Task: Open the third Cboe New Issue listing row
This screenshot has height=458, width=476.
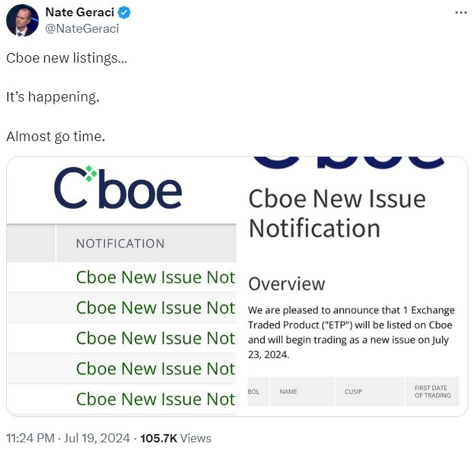Action: (155, 338)
